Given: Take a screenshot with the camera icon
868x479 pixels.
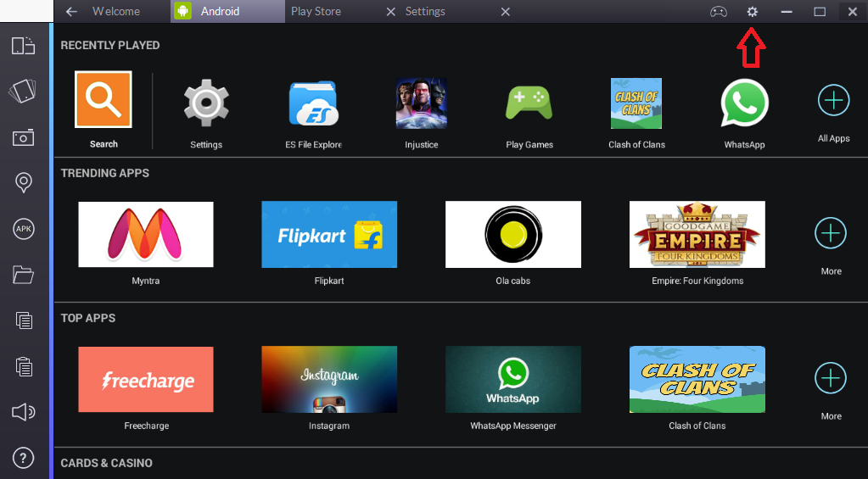Looking at the screenshot, I should click(23, 137).
